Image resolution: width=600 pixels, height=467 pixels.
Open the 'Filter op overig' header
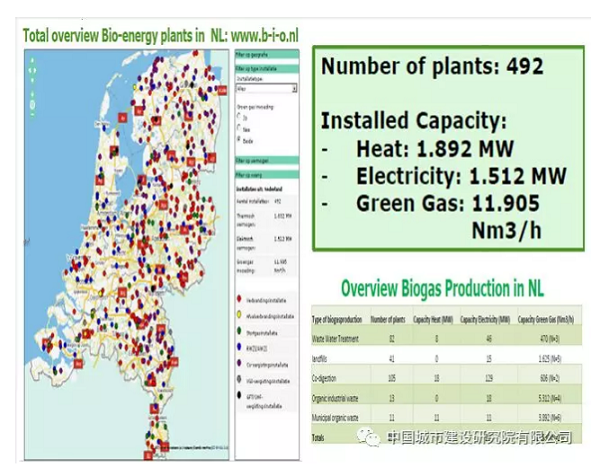(265, 174)
